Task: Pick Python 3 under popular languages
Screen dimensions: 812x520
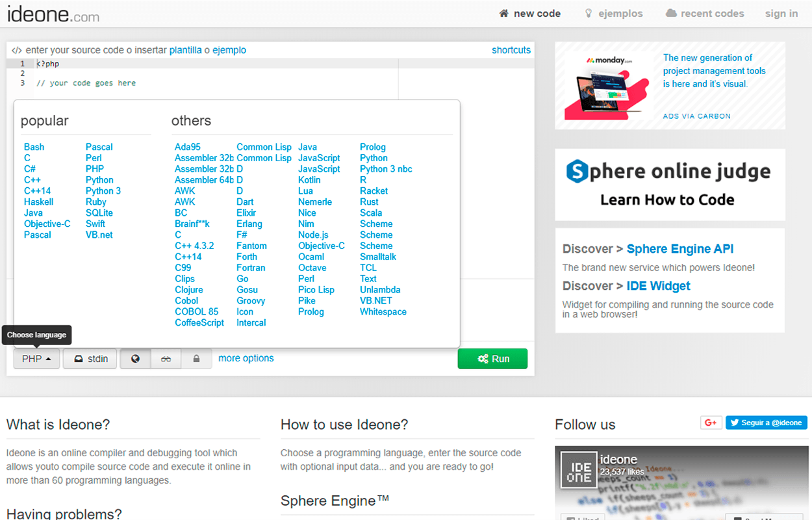Action: click(x=103, y=190)
